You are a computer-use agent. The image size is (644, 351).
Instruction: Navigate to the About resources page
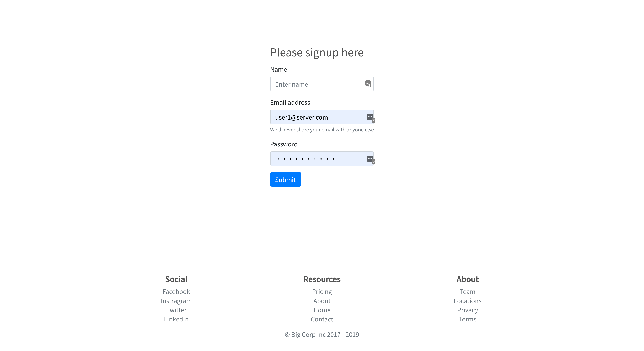tap(322, 300)
